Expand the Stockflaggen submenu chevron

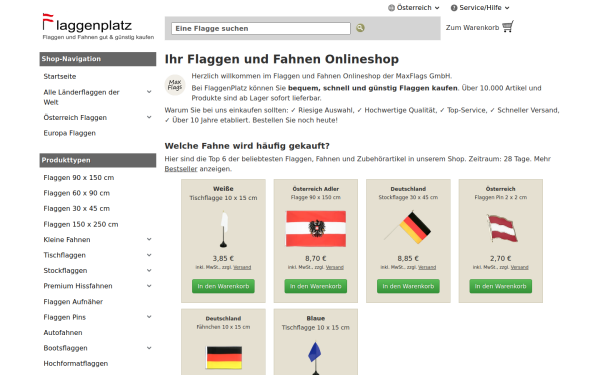tap(149, 271)
